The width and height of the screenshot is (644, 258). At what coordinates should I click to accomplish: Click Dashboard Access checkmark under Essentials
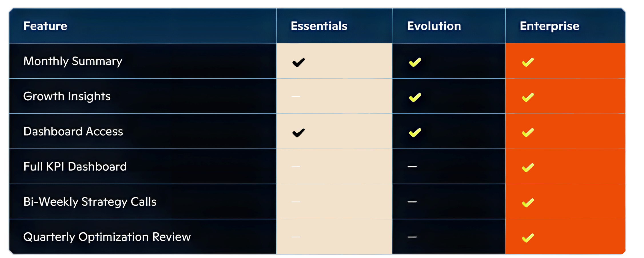tap(298, 133)
